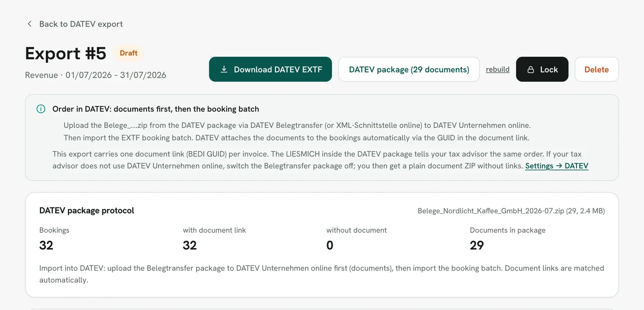Screen dimensions: 644x310
Task: Click the rebuild link
Action: coord(497,69)
